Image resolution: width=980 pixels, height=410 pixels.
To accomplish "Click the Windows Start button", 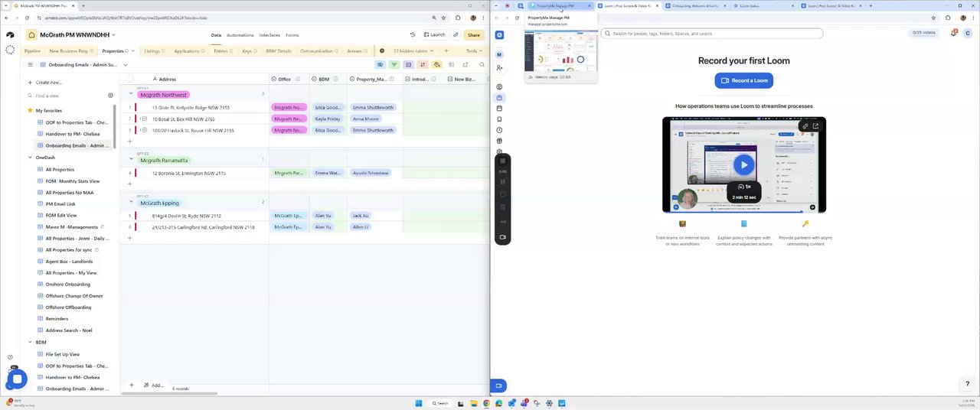I will coord(419,403).
